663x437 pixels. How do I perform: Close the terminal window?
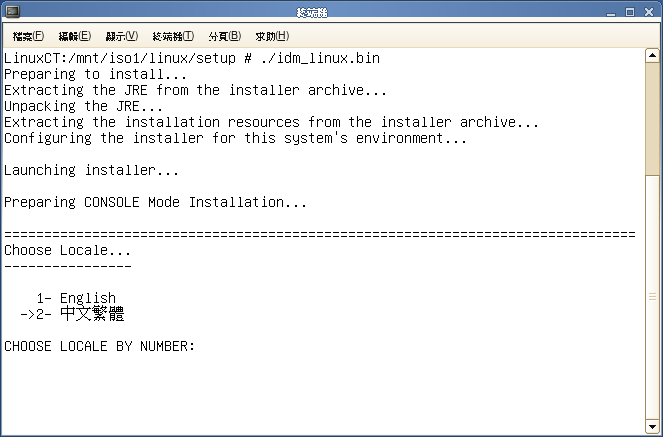(x=649, y=12)
